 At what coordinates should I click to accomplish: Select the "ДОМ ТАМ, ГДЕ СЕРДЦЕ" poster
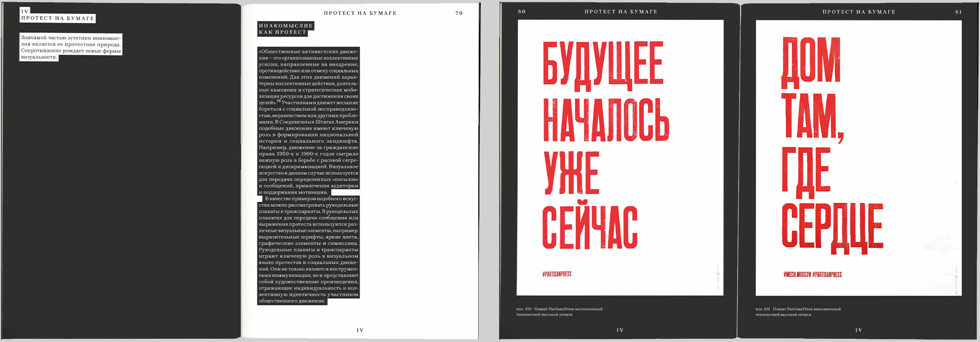point(858,157)
